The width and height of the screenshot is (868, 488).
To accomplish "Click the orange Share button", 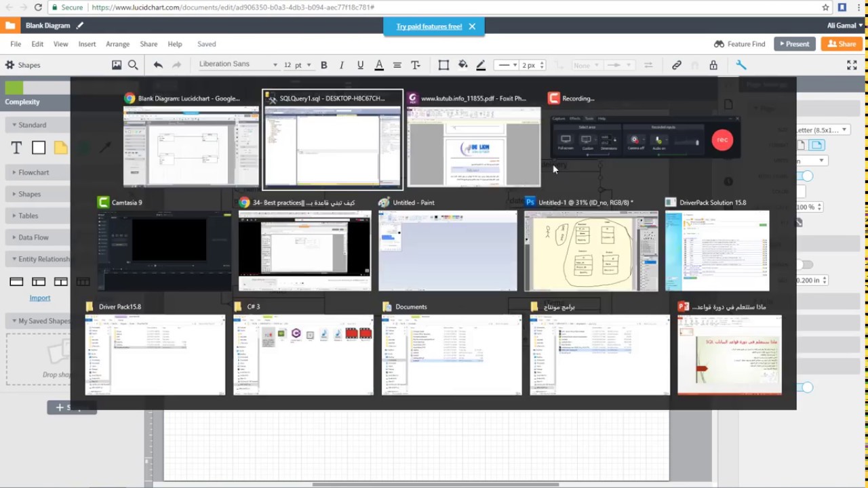I will tap(842, 44).
